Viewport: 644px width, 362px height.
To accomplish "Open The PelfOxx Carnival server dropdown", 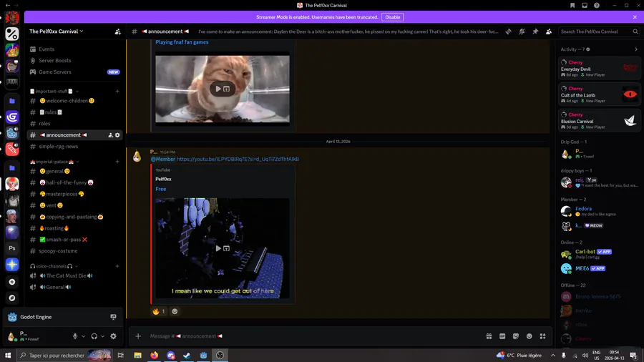I will point(57,31).
